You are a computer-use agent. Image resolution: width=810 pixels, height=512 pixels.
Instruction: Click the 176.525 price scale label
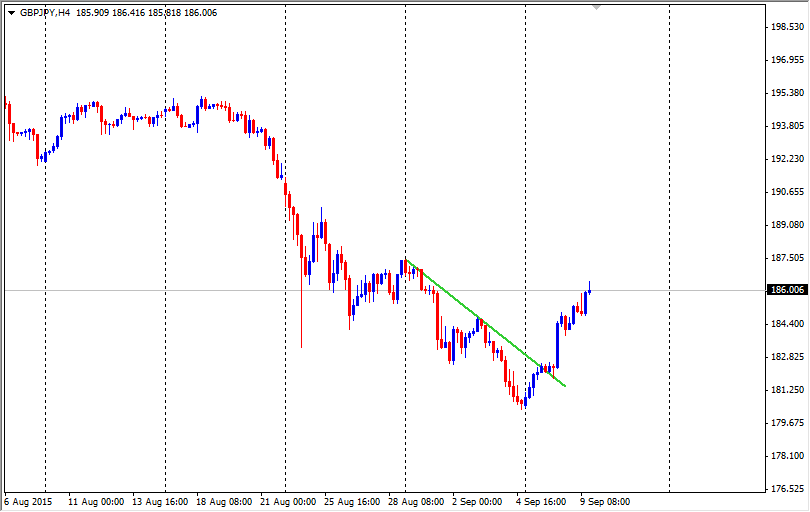coord(787,489)
